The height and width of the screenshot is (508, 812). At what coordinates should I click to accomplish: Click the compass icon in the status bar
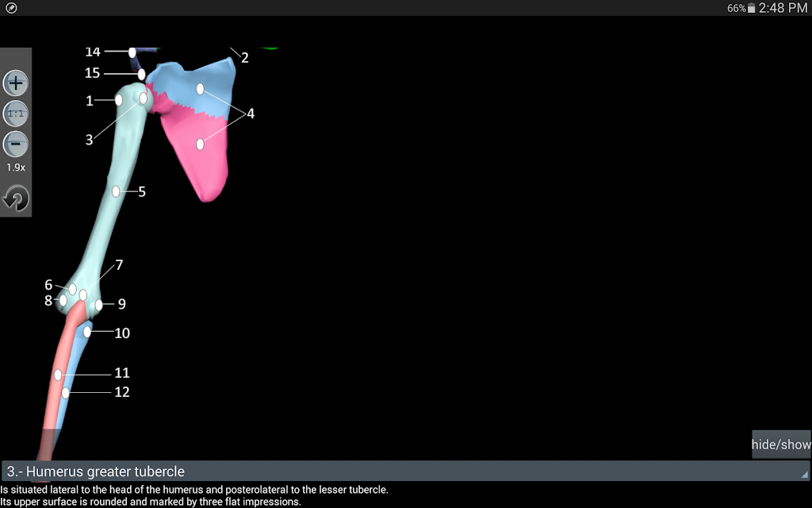coord(11,8)
